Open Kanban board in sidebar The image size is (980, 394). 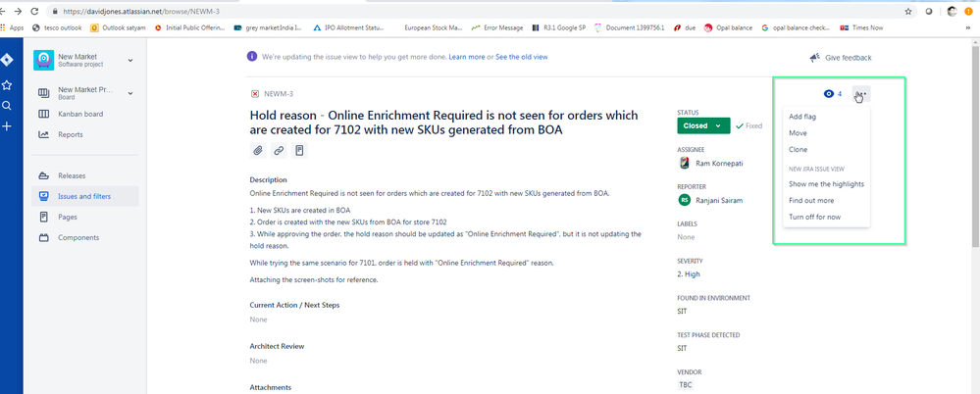80,115
